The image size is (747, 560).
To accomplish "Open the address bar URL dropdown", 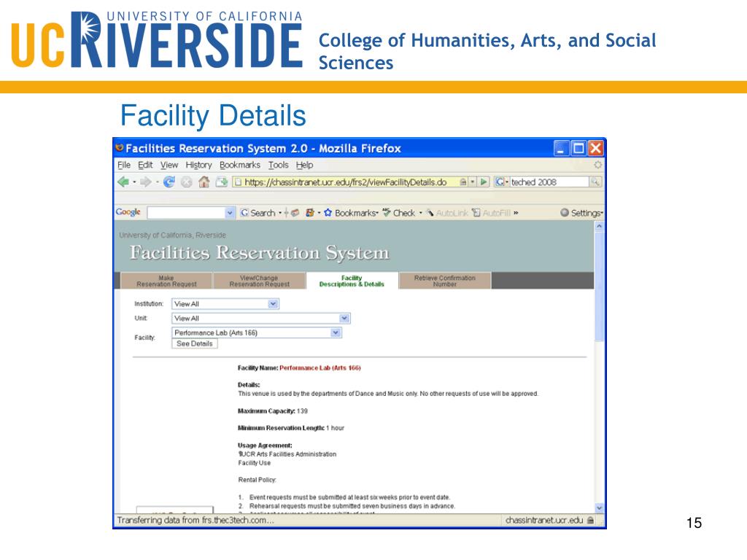I will click(x=473, y=182).
